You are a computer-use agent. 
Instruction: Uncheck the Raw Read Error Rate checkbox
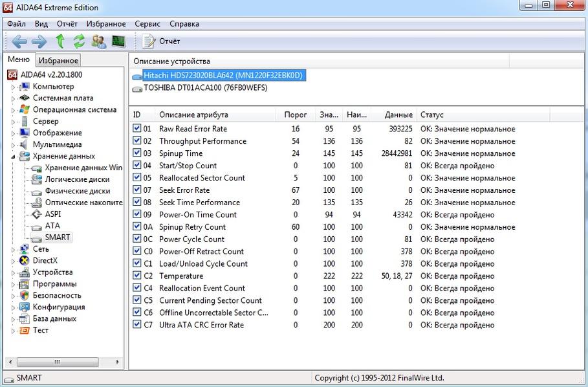pyautogui.click(x=137, y=129)
